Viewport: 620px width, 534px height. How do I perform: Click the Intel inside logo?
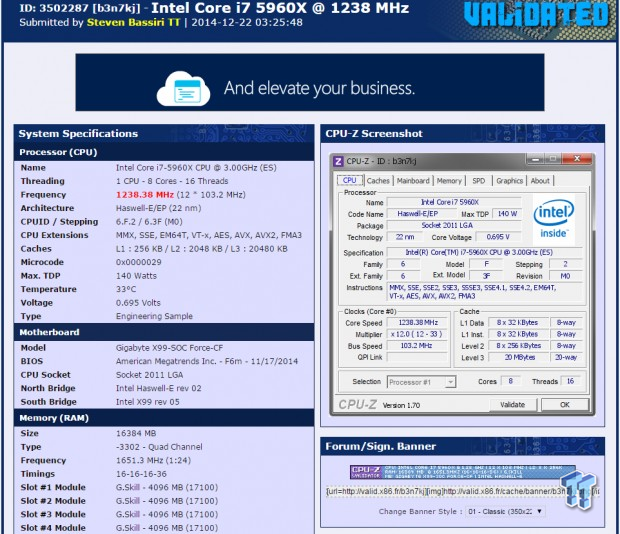point(553,219)
